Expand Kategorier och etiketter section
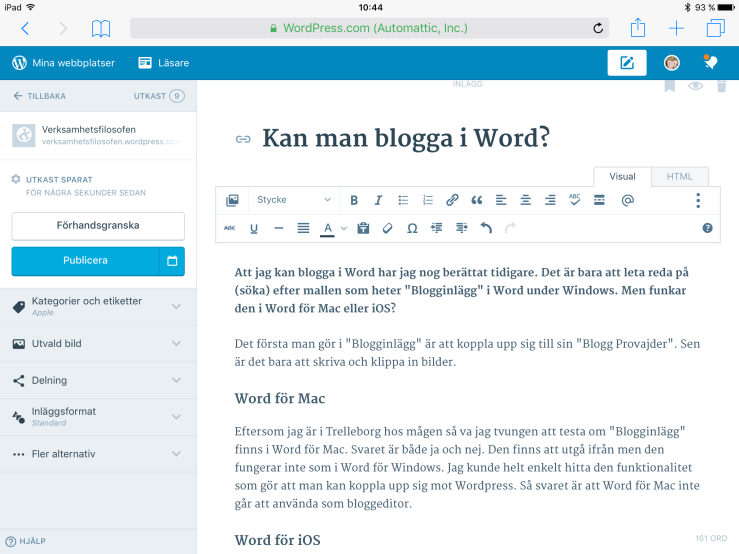Viewport: 739px width, 554px height. pyautogui.click(x=98, y=306)
